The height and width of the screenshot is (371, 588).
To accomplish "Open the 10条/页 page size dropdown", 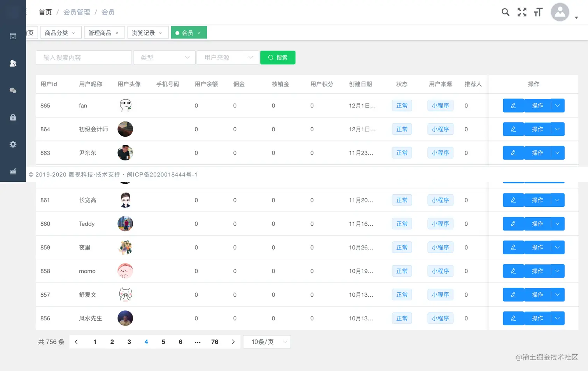I will tap(267, 341).
